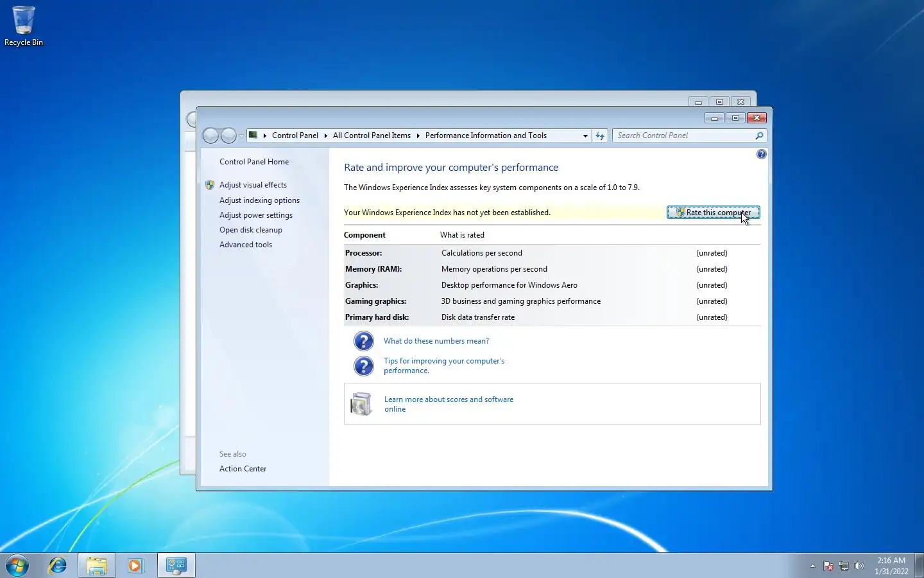Select the Memory (RAM): row label
The image size is (924, 578).
(x=373, y=269)
